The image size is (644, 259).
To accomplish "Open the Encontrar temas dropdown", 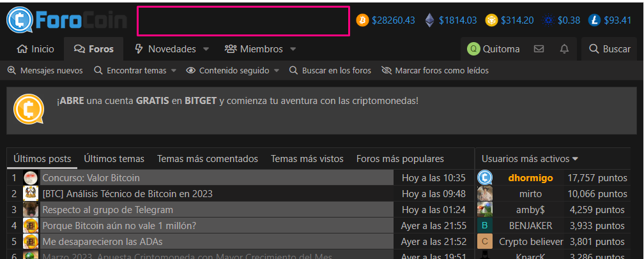I will click(x=135, y=71).
